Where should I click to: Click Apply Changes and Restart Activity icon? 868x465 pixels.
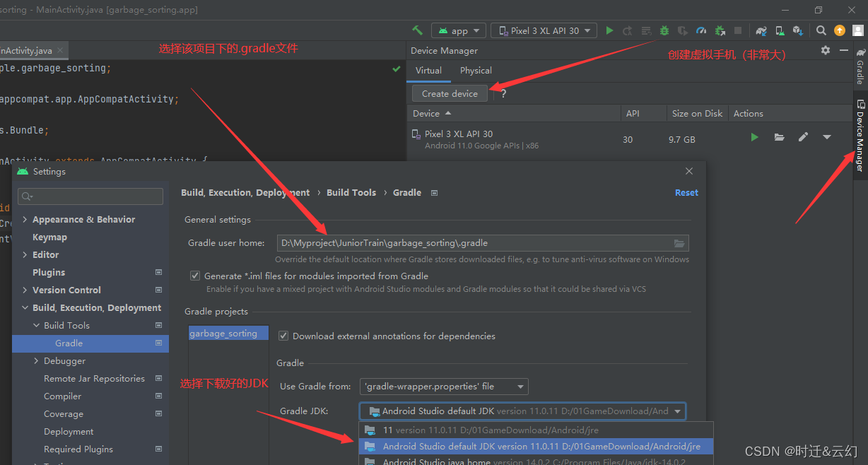[628, 30]
